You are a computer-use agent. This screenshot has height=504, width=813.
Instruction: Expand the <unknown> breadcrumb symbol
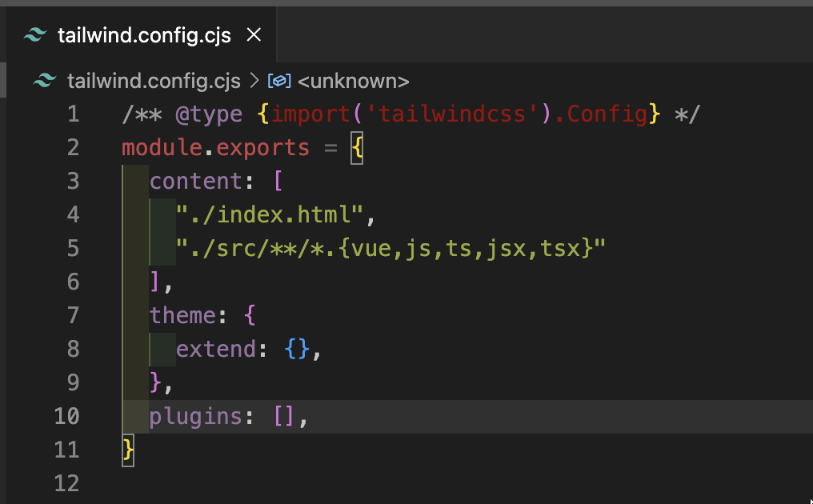pyautogui.click(x=353, y=81)
